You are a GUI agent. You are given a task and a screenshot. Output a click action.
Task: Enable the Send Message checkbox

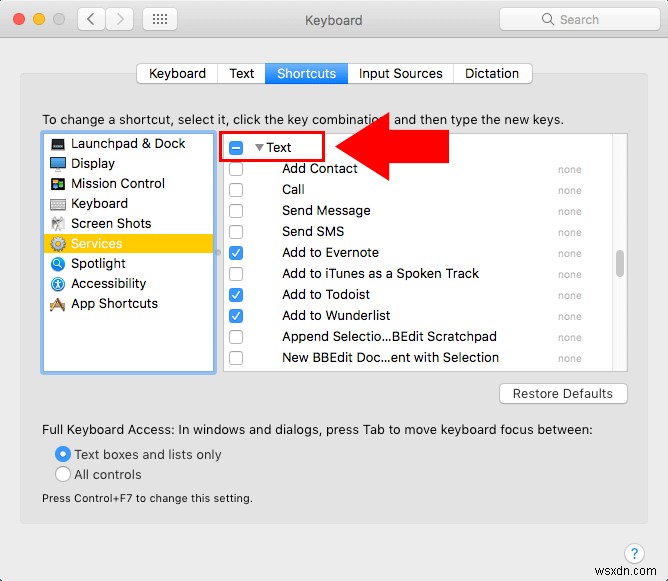[x=236, y=211]
